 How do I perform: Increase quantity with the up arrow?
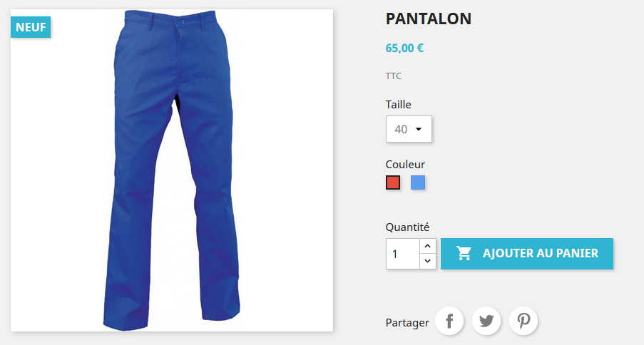click(428, 246)
